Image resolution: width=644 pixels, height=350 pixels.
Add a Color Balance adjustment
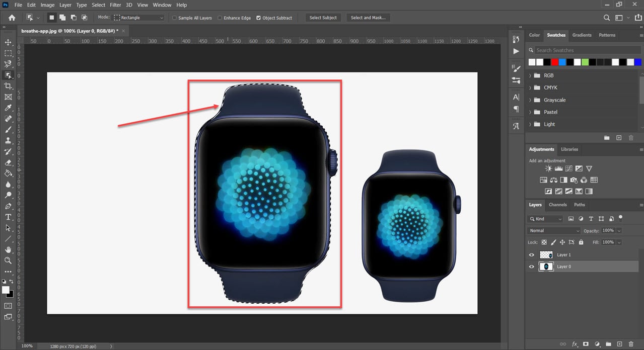554,180
